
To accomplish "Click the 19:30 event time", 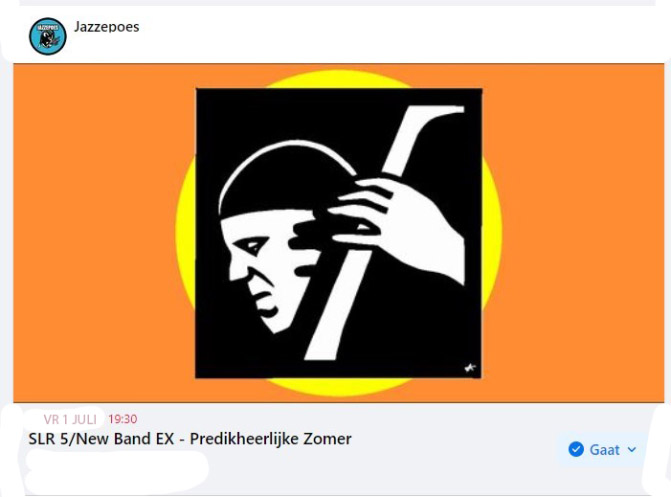I will 123,419.
